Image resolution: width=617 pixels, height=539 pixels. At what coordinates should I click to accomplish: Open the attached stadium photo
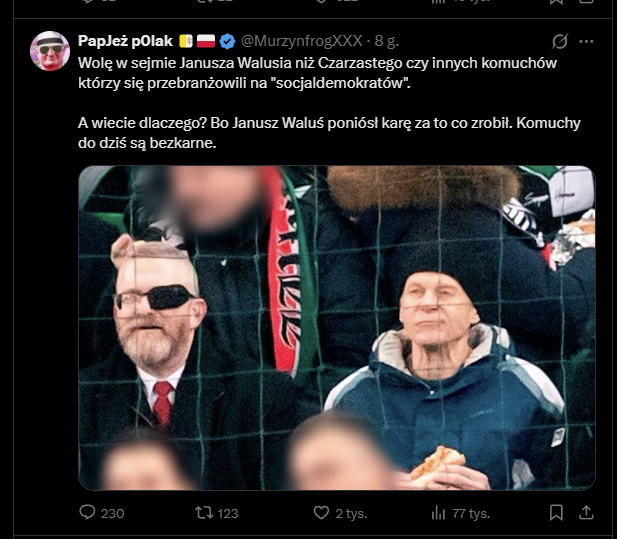(x=336, y=328)
